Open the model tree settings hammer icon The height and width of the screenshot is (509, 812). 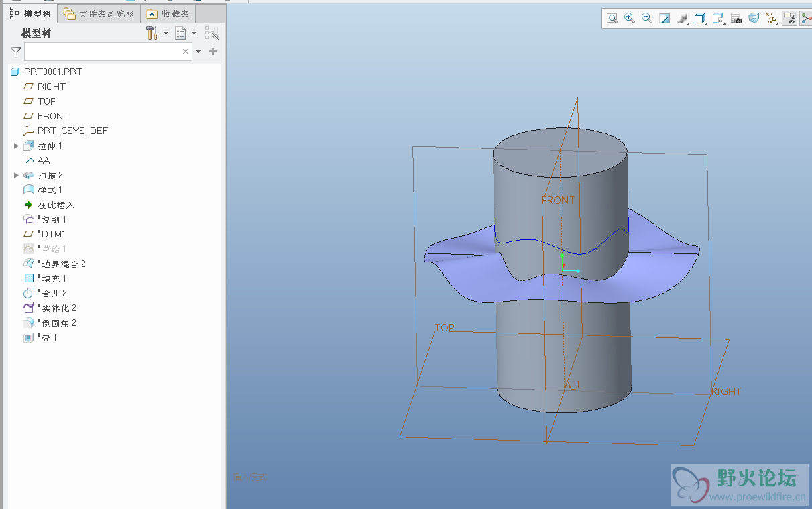(152, 33)
